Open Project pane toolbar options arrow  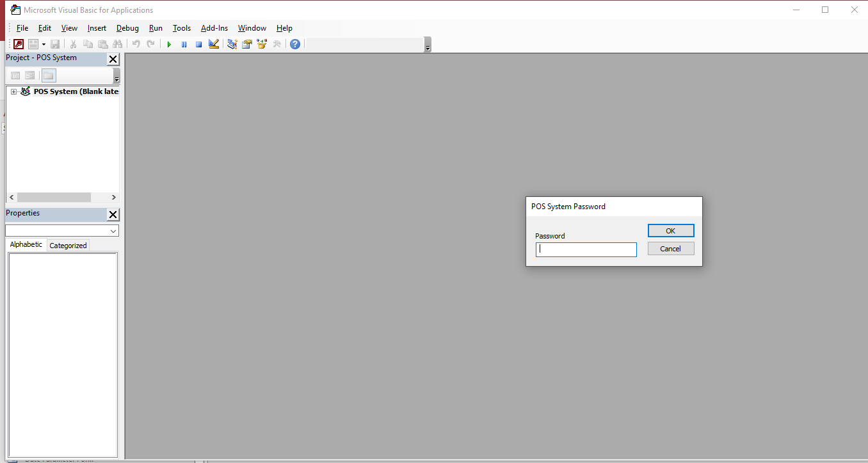pos(117,76)
